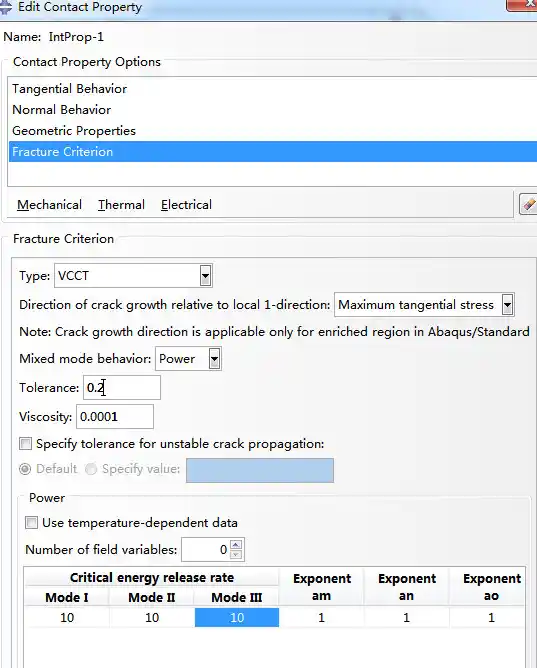Enable Use temperature-dependent data checkbox
Viewport: 537px width, 668px height.
pos(31,523)
